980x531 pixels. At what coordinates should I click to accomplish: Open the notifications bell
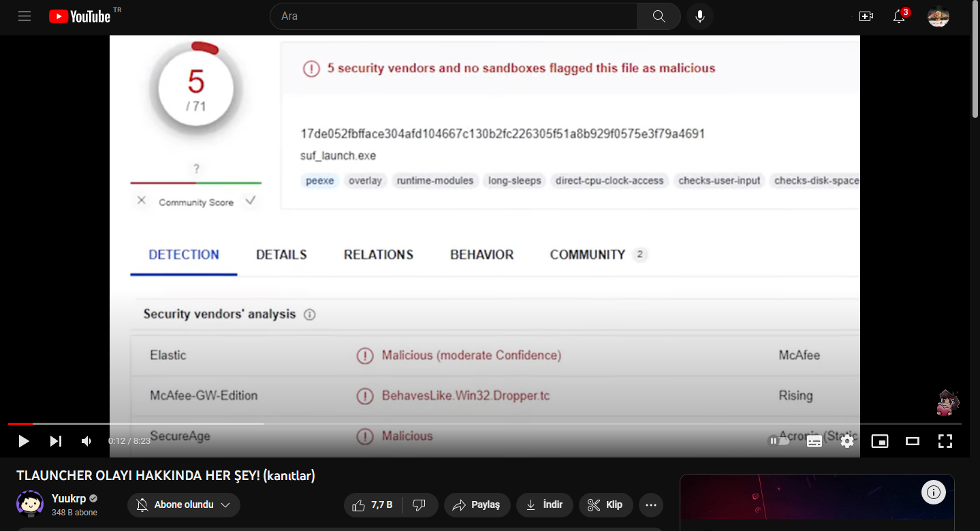pos(899,16)
